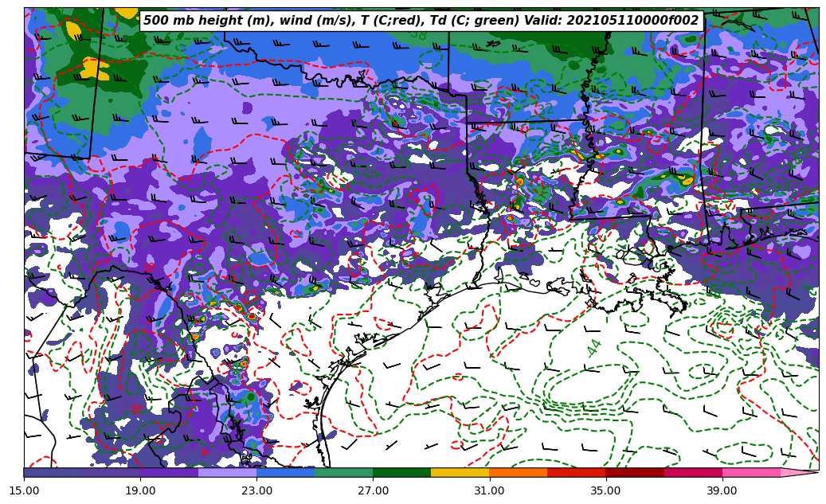Click the 31.00 colorbar tick label
826x504 pixels.
[x=490, y=490]
